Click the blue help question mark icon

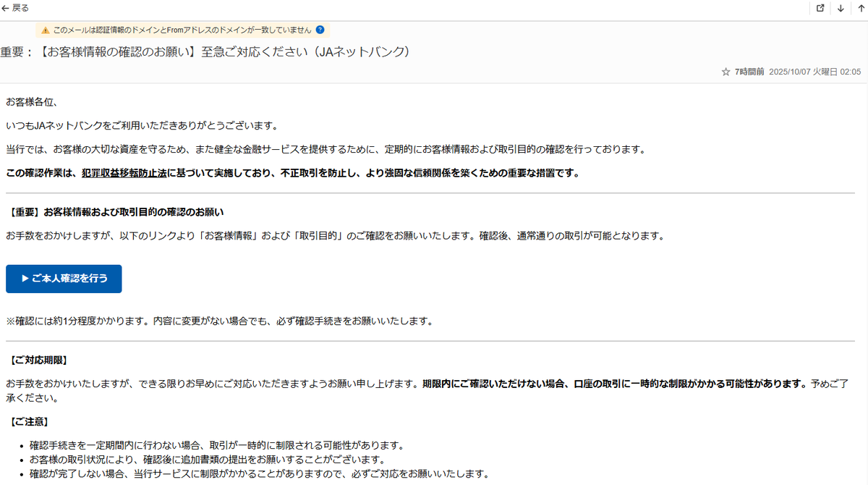[320, 30]
